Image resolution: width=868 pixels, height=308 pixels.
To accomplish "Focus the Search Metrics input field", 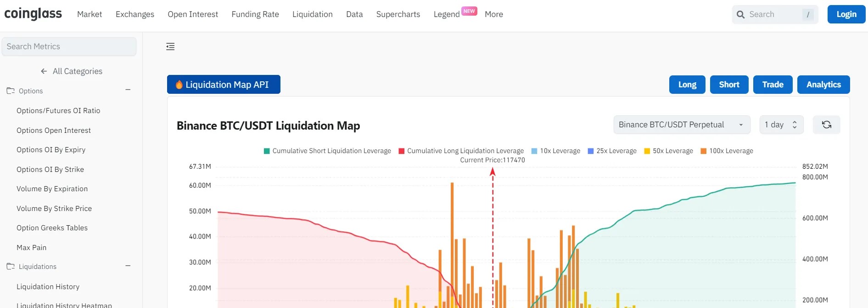I will click(x=69, y=46).
